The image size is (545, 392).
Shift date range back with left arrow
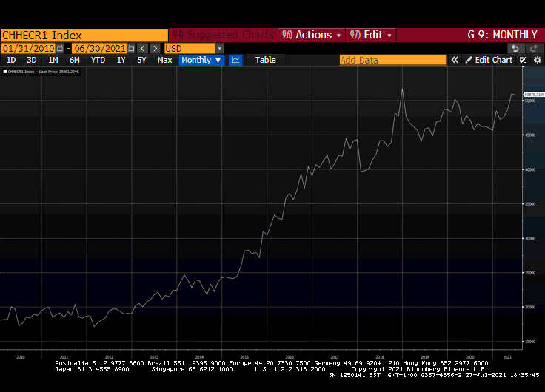(144, 48)
